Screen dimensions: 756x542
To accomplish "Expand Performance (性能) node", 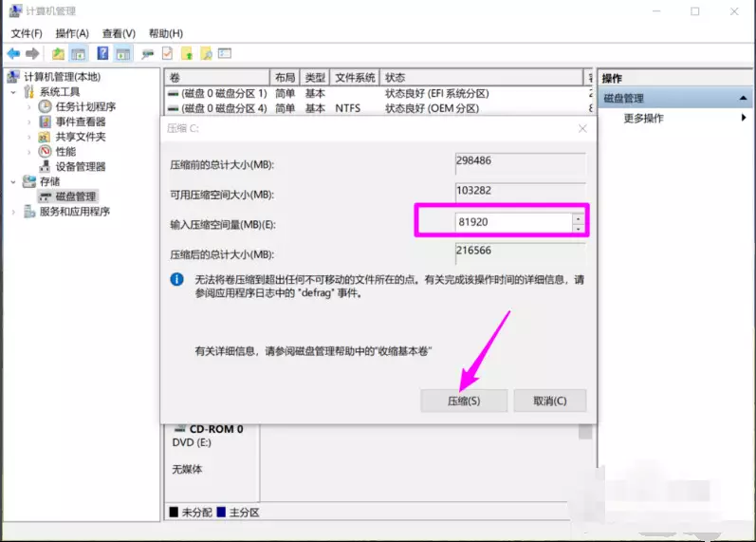I will coord(29,152).
